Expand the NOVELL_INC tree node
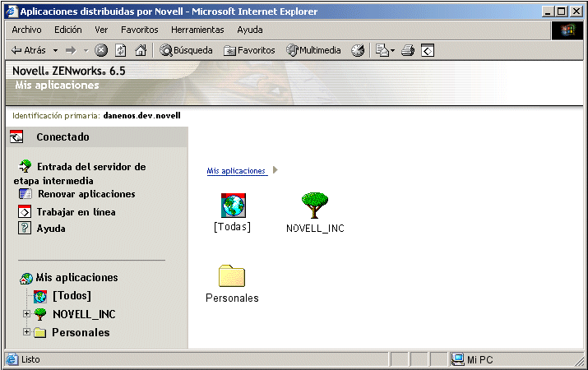This screenshot has height=370, width=588. point(26,313)
